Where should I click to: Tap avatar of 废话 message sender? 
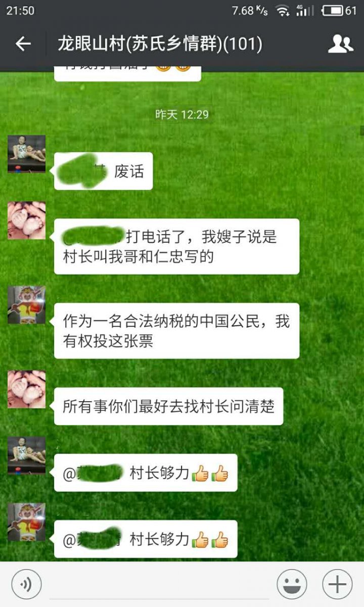tap(26, 154)
